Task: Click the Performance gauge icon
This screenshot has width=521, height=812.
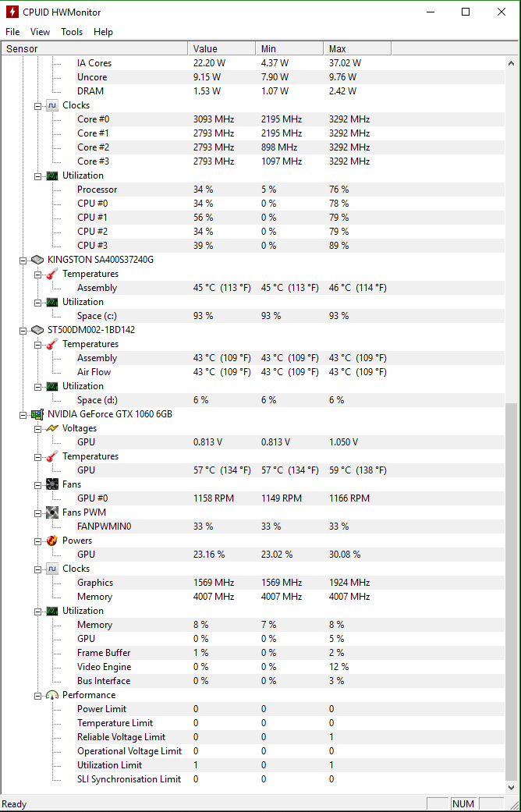Action: (52, 695)
